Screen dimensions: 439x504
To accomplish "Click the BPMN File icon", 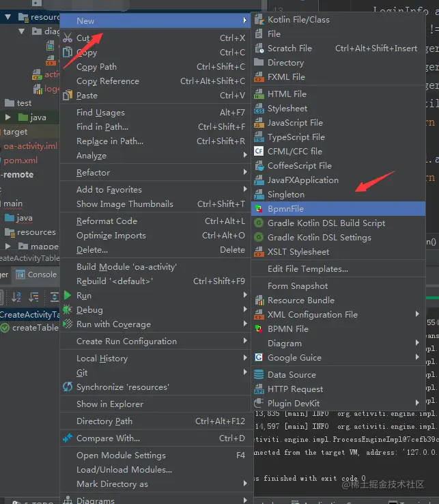I will pos(259,328).
